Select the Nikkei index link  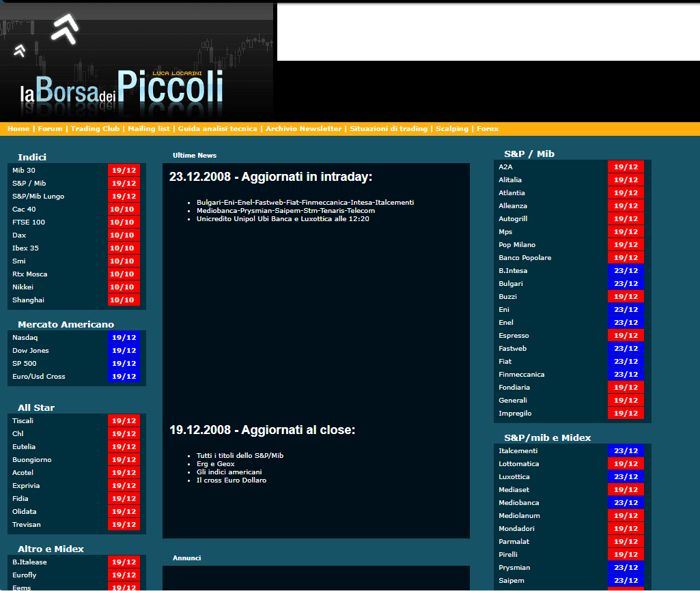click(x=23, y=287)
